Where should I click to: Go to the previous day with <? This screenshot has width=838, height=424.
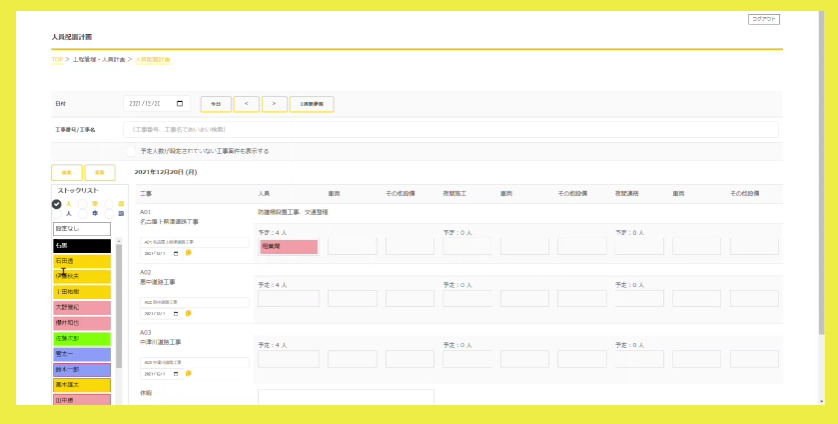[246, 103]
